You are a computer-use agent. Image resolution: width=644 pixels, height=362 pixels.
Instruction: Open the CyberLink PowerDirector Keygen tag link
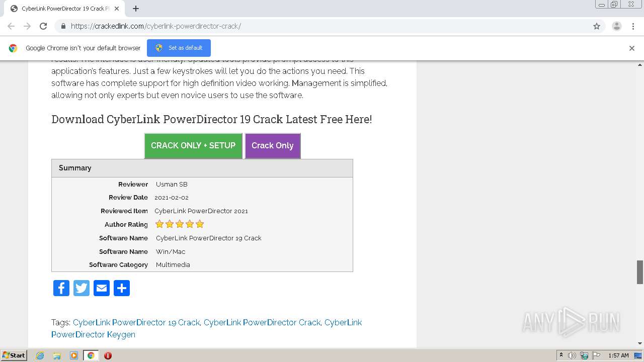click(206, 328)
